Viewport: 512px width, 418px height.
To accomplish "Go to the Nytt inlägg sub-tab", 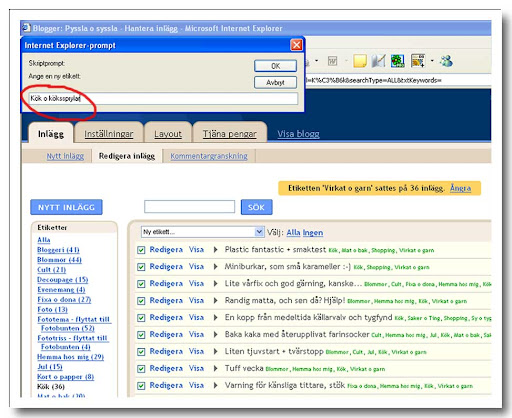I will (x=65, y=156).
